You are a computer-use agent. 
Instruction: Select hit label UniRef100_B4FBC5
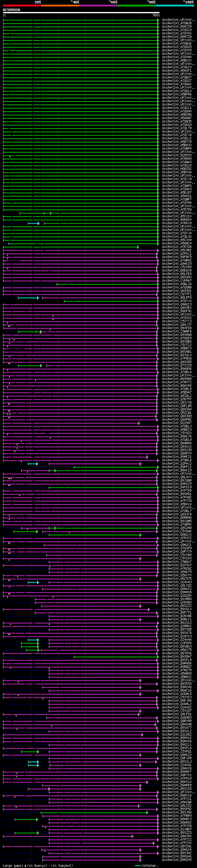[177, 257]
